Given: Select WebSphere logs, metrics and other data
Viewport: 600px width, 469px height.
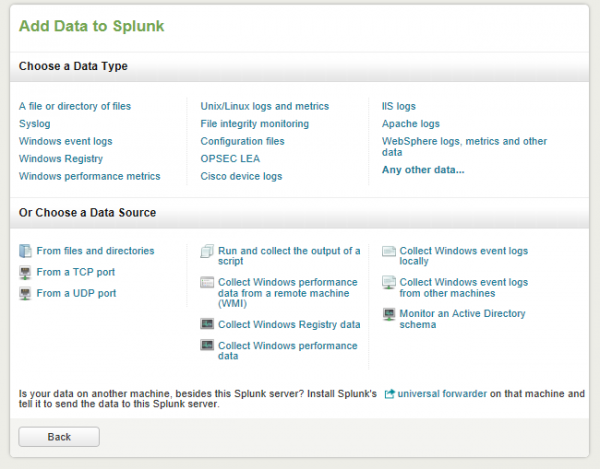Looking at the screenshot, I should pos(465,147).
